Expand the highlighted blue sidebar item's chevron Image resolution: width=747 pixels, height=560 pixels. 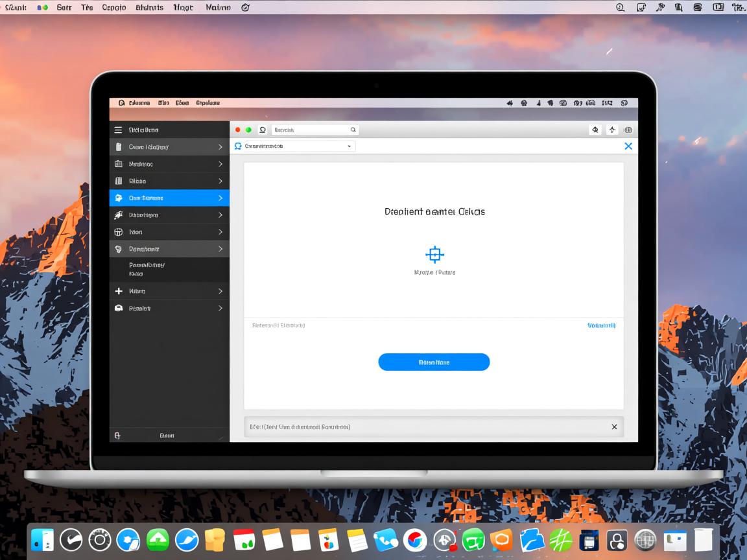pos(220,198)
